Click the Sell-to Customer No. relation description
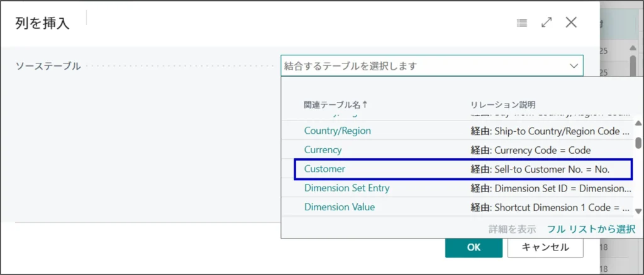 click(545, 169)
